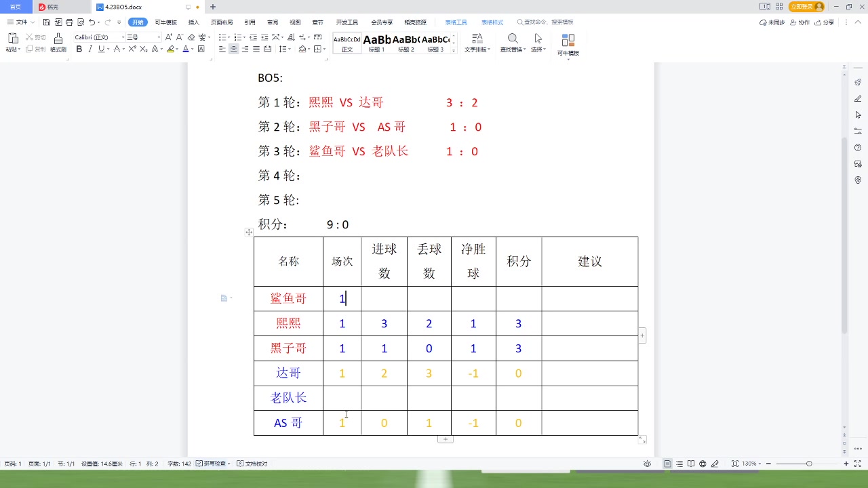Click the yellow highlight color swatch
The image size is (868, 488).
pos(172,49)
